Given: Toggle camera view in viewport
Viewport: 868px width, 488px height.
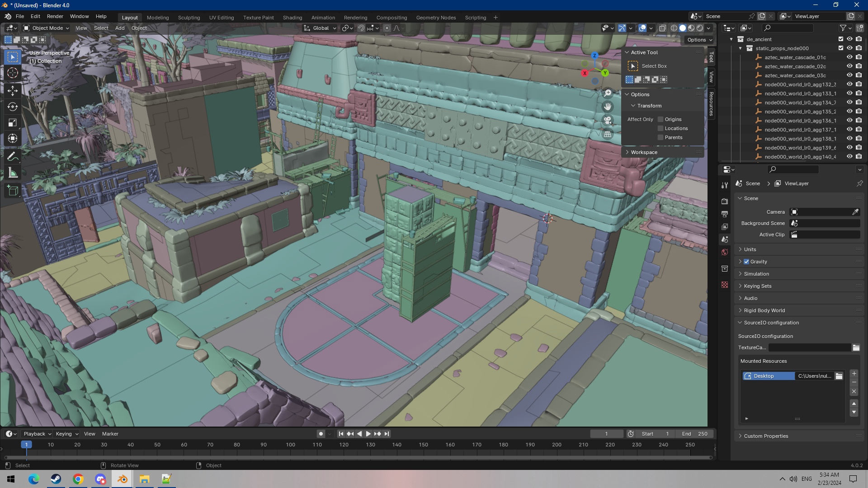Looking at the screenshot, I should pyautogui.click(x=608, y=120).
